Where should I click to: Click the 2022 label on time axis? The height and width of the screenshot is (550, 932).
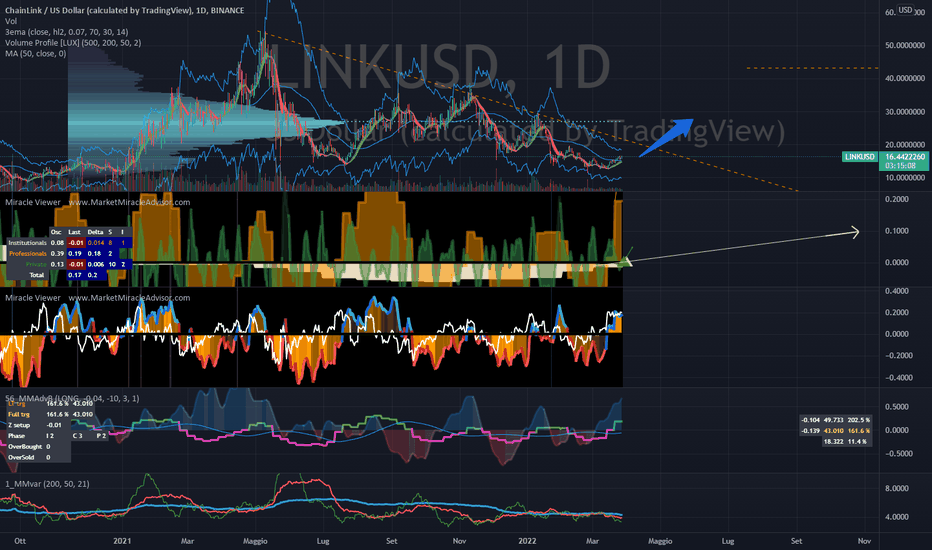point(527,540)
